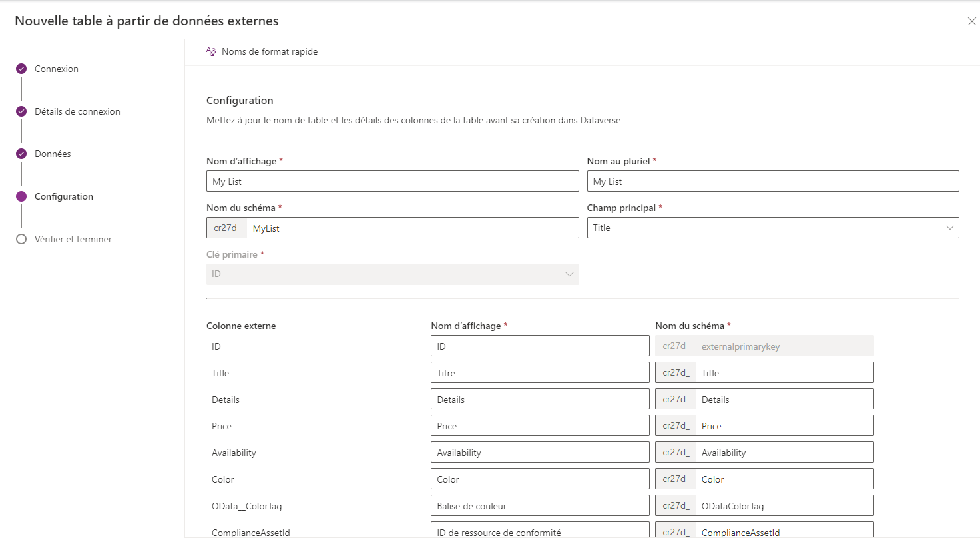Click the Price schema name field
The width and height of the screenshot is (980, 538).
click(784, 425)
